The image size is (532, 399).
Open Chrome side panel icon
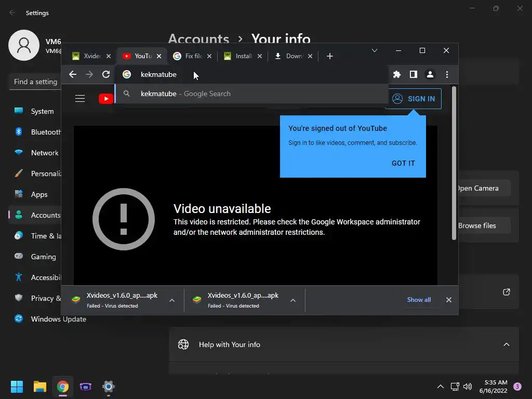[413, 74]
